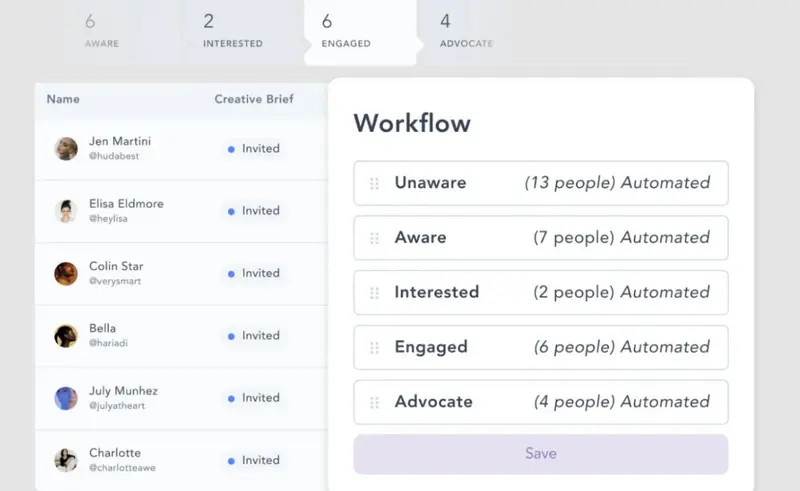The image size is (800, 491).
Task: Click the Name column header
Action: [x=63, y=99]
